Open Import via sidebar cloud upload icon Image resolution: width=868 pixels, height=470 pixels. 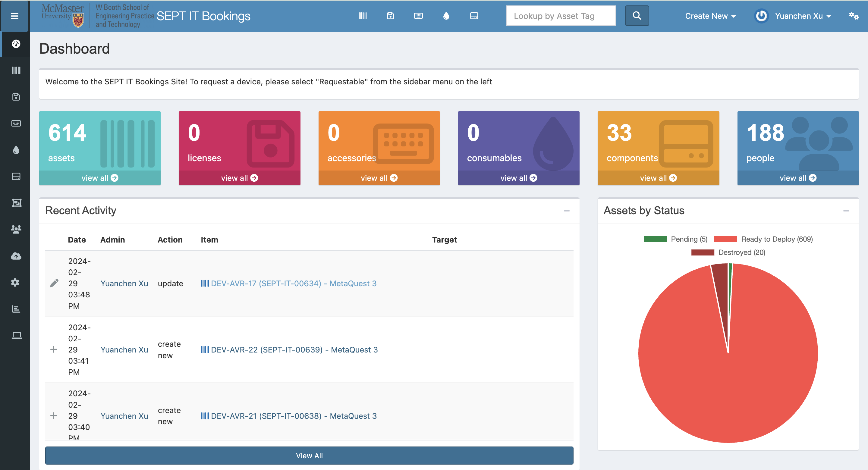point(16,256)
